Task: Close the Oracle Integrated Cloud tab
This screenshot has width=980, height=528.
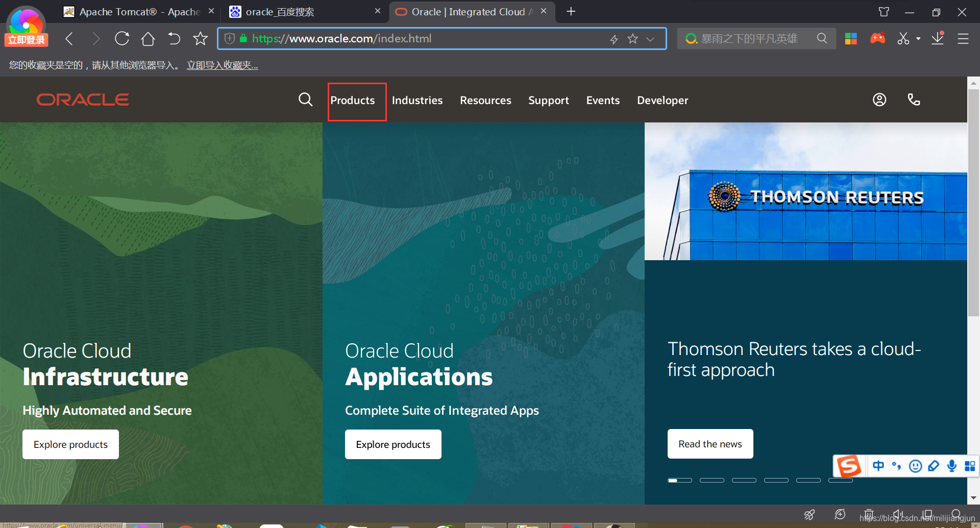Action: pos(544,11)
